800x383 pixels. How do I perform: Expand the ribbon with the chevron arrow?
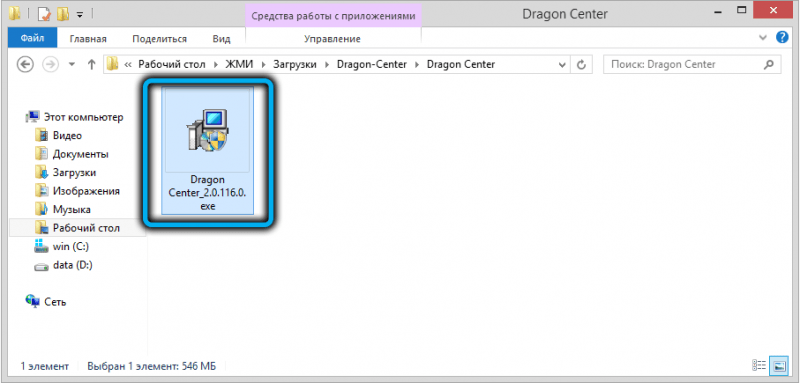[763, 38]
